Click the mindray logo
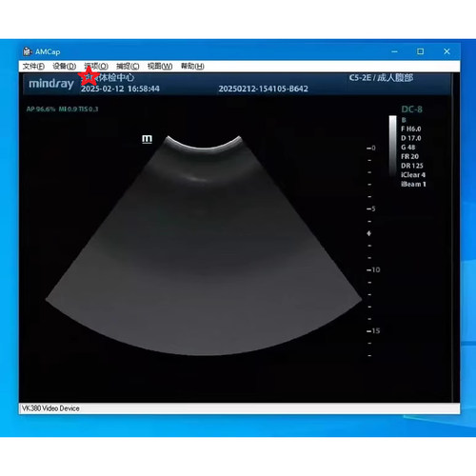The image size is (476, 476). point(51,84)
